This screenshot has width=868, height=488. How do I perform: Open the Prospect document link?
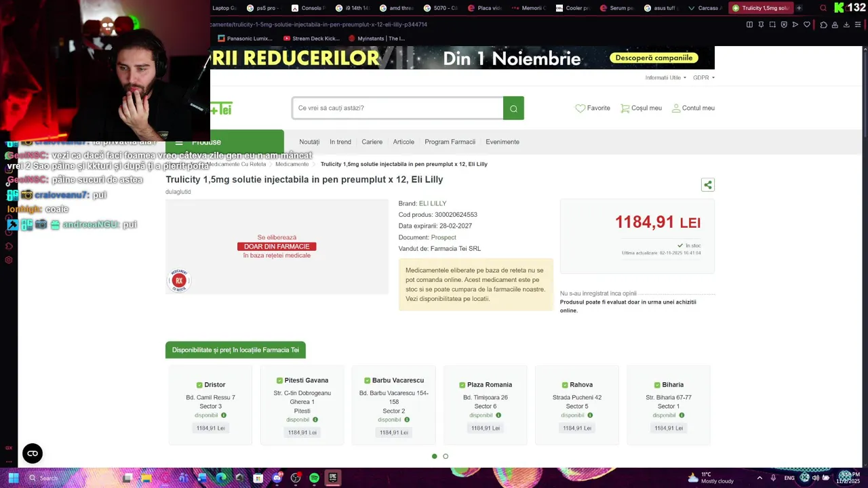point(443,237)
